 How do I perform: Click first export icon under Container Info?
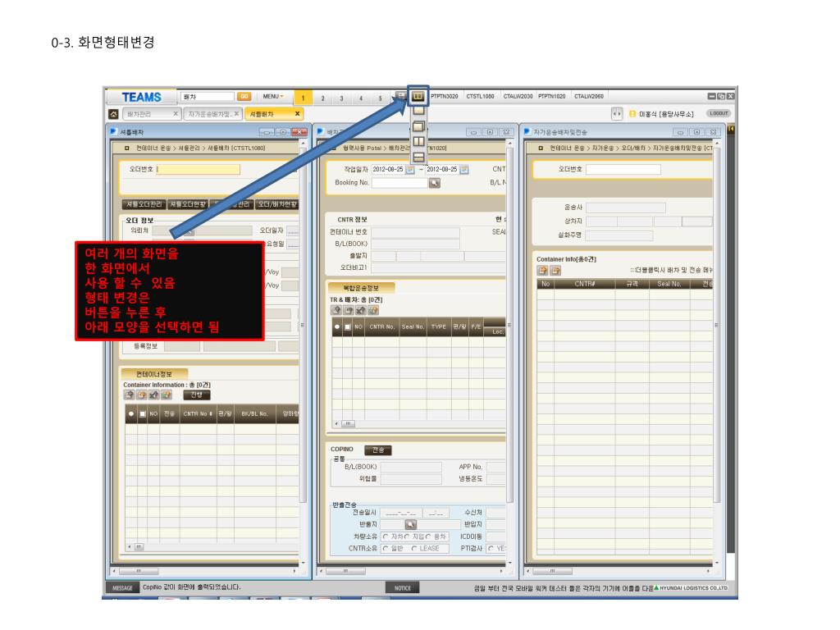[543, 271]
